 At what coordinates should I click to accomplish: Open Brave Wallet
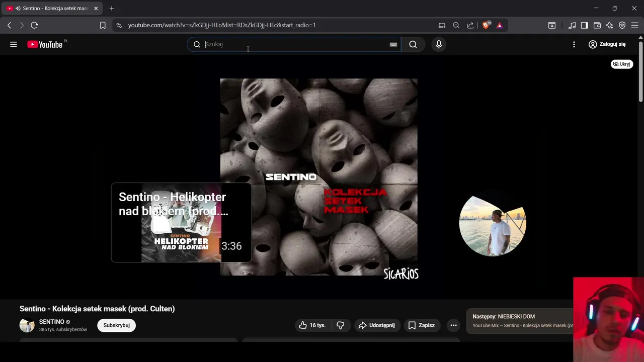coord(597,25)
